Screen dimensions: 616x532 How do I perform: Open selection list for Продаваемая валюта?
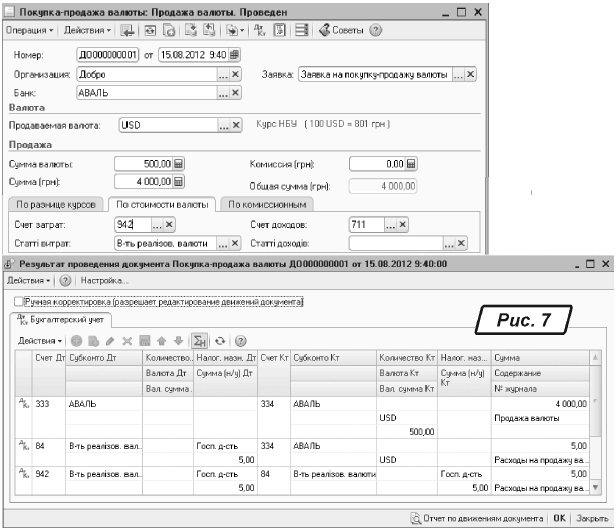[x=220, y=125]
